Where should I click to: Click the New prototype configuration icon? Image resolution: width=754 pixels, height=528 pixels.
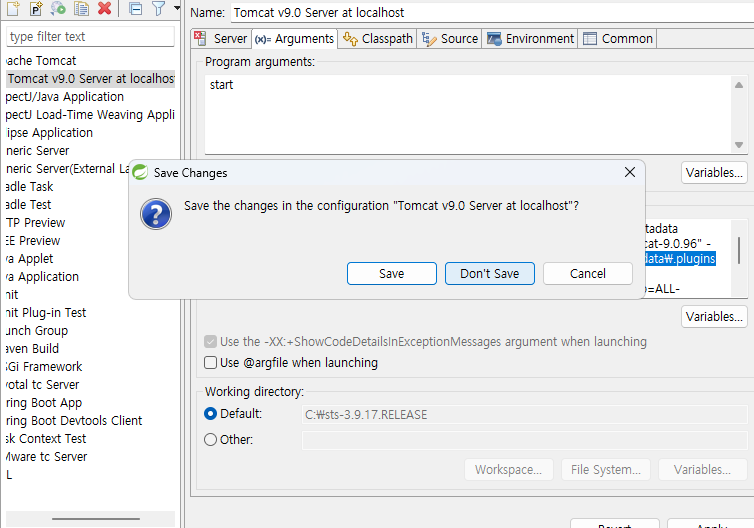(36, 8)
